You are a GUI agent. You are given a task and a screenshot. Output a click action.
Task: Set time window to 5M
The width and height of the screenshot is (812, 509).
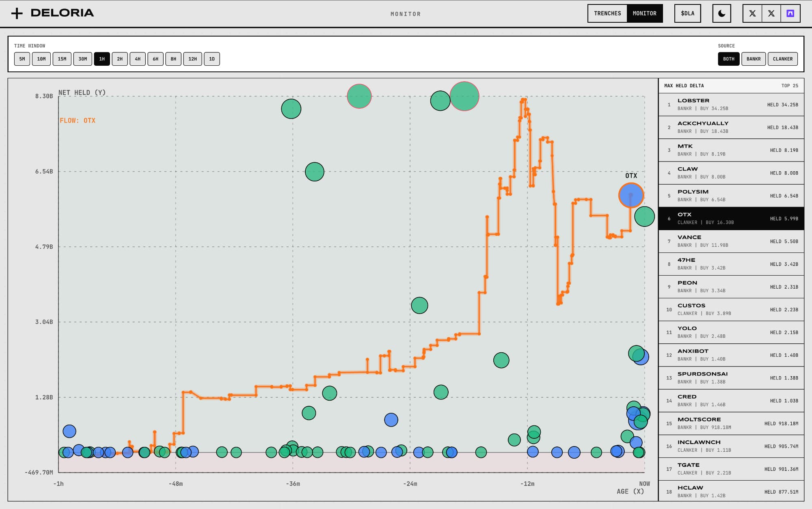(22, 59)
